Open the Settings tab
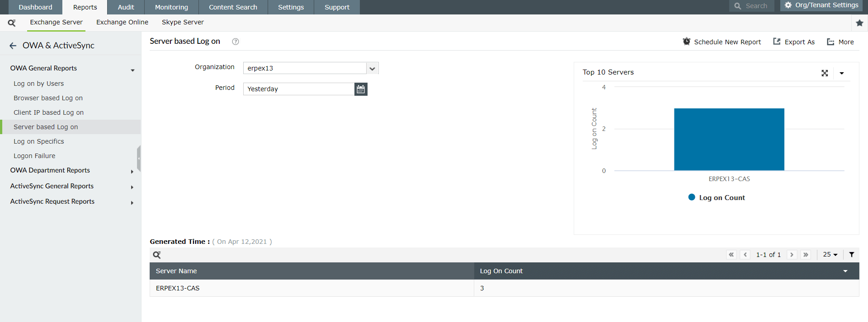868x322 pixels. [291, 7]
